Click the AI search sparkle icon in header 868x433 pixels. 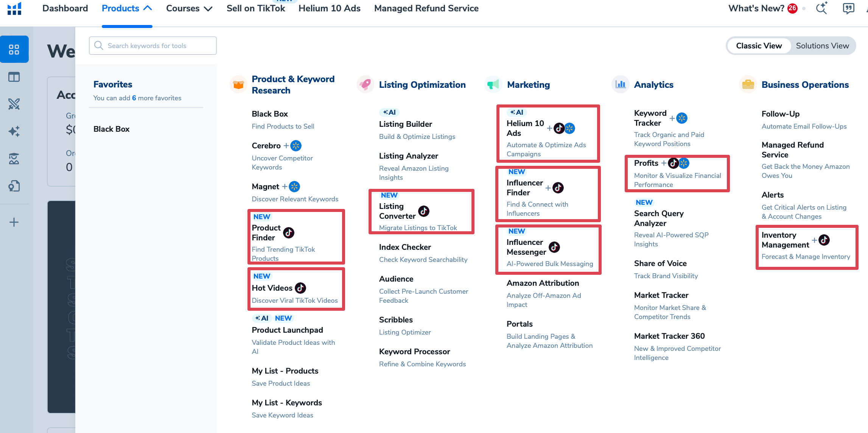click(x=821, y=8)
